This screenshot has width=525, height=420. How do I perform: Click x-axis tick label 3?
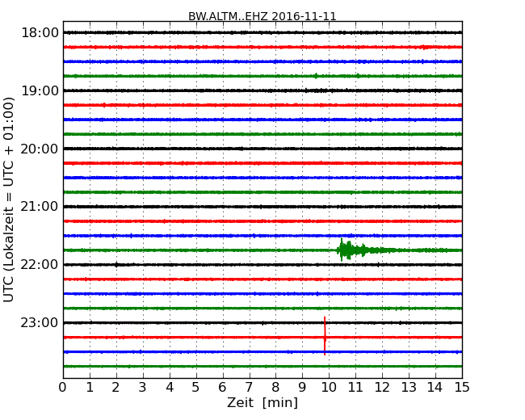(x=143, y=388)
